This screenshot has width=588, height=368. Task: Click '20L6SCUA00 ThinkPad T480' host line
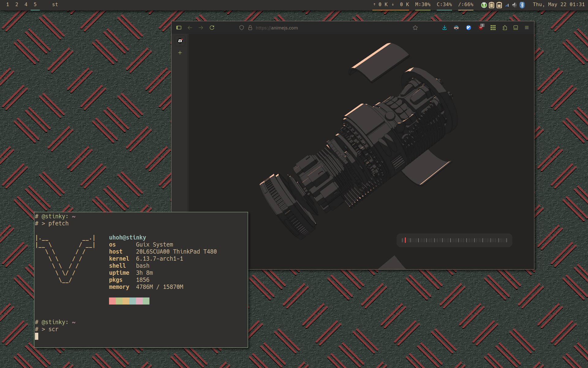176,251
